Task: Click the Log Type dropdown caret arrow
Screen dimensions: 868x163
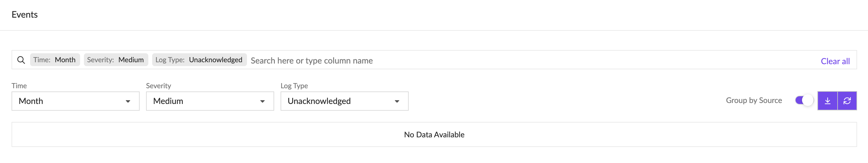Action: [x=397, y=101]
